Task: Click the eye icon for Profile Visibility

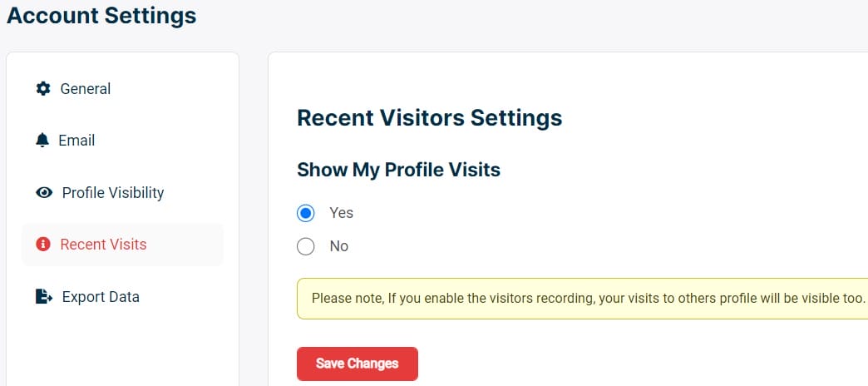Action: point(44,193)
